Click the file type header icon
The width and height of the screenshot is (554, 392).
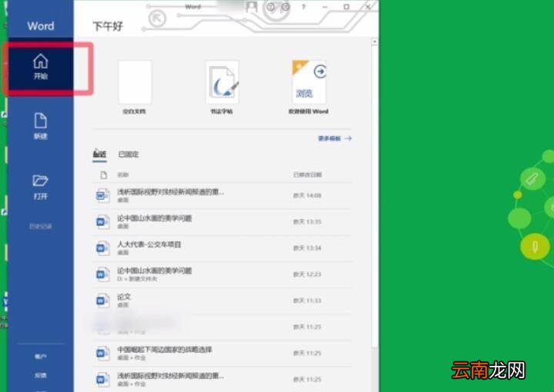(x=103, y=174)
